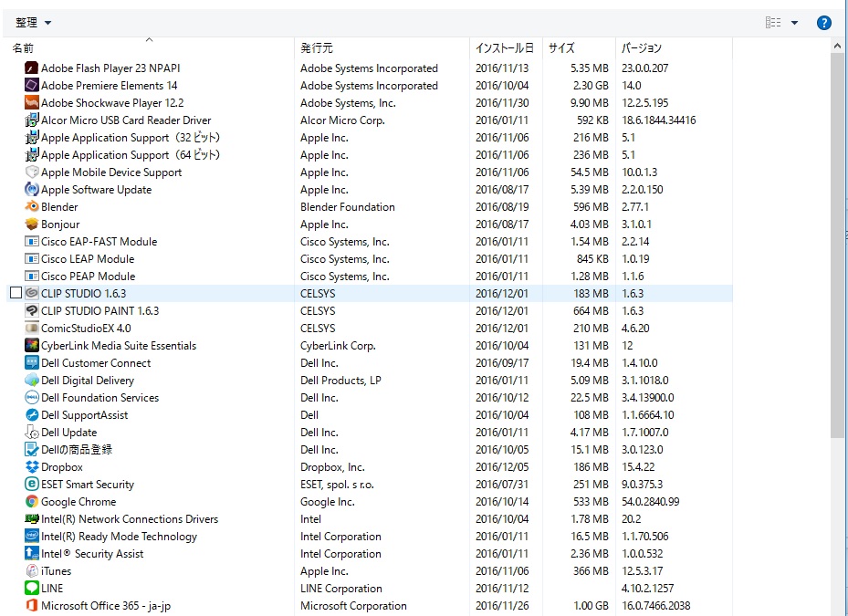This screenshot has height=616, width=848.
Task: Sort list by サイズ column header
Action: [561, 48]
